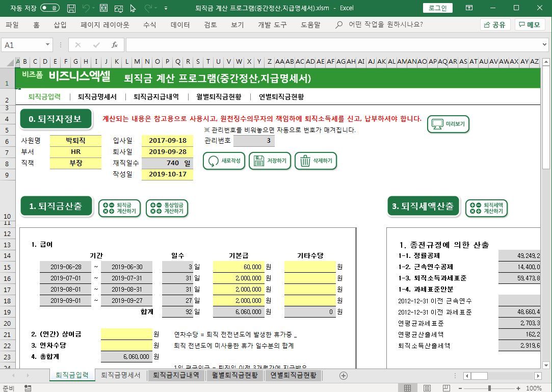Viewport: 552px width, 392px height.
Task: Click the zoom out minus icon
Action: click(x=460, y=388)
